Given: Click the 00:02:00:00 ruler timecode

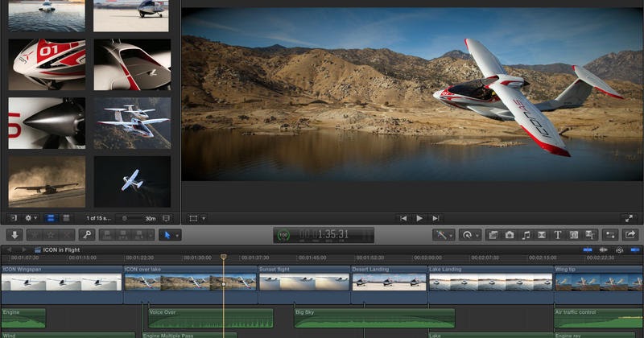Looking at the screenshot, I should pyautogui.click(x=427, y=258).
